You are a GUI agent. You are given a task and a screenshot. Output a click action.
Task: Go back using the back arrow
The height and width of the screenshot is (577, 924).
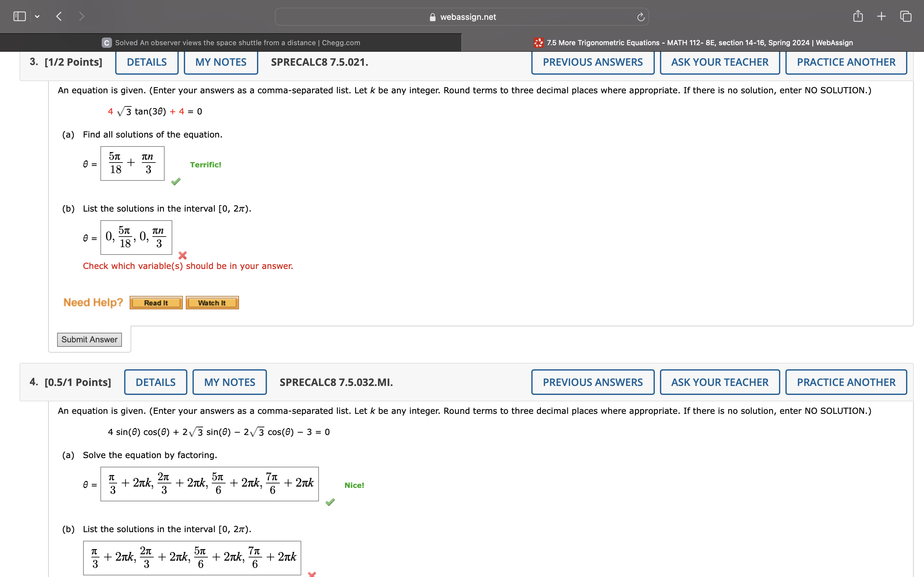click(x=59, y=16)
